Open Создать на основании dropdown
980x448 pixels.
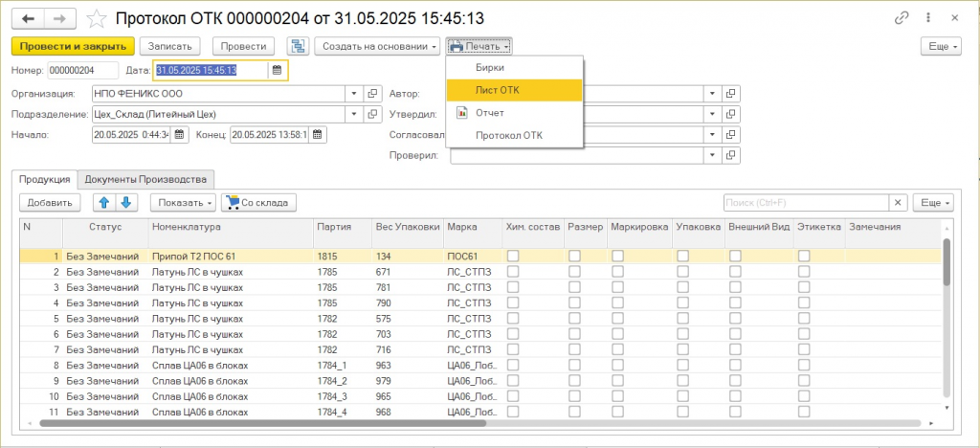(x=379, y=46)
